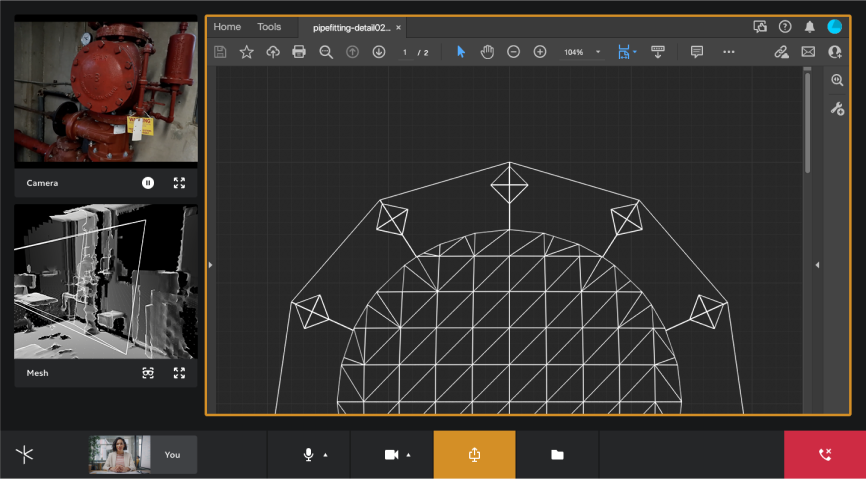Click the Camera feed thumbnail
This screenshot has height=479, width=867.
[106, 92]
